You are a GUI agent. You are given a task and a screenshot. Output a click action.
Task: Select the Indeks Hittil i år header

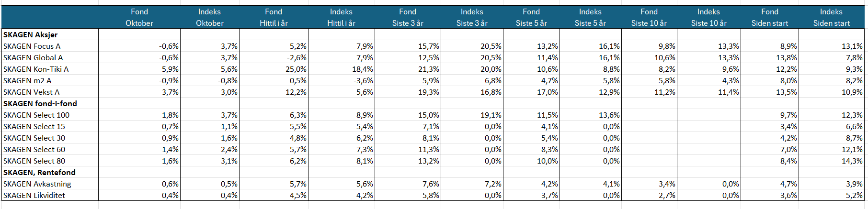pyautogui.click(x=341, y=17)
